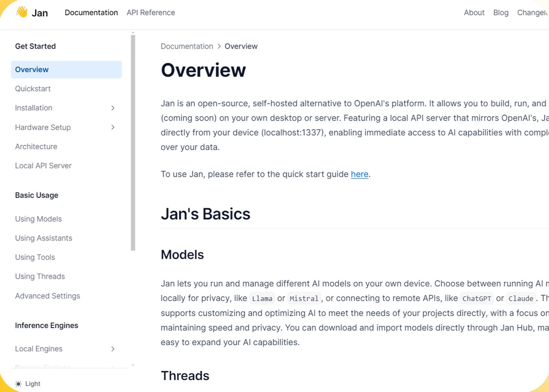Click the Llama inline code label
The image size is (549, 392).
click(262, 298)
